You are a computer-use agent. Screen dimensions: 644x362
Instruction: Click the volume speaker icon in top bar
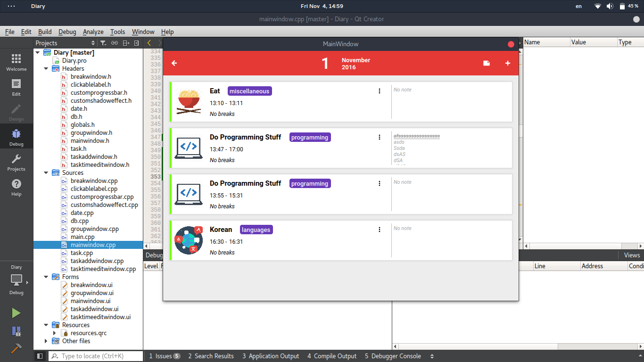click(x=610, y=6)
